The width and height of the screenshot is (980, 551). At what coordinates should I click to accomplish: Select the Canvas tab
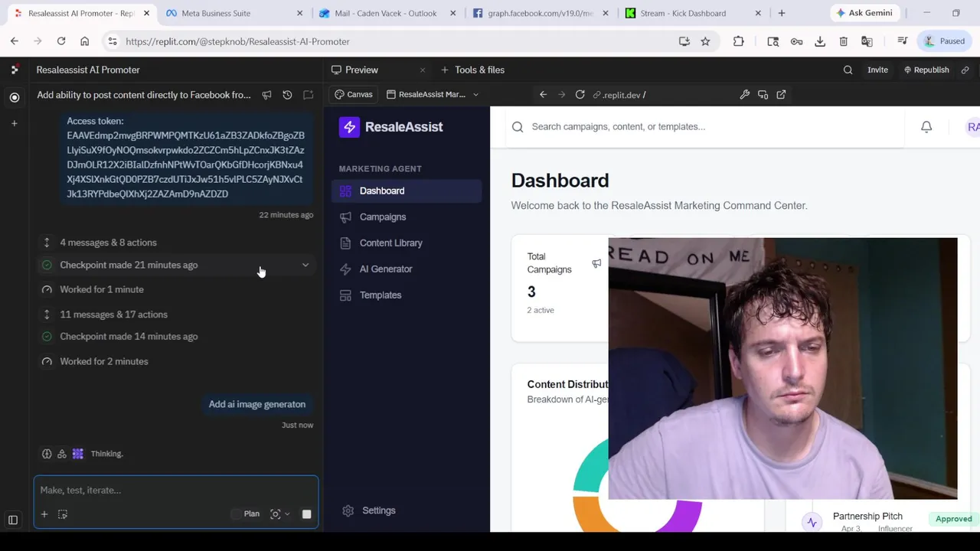click(x=354, y=95)
